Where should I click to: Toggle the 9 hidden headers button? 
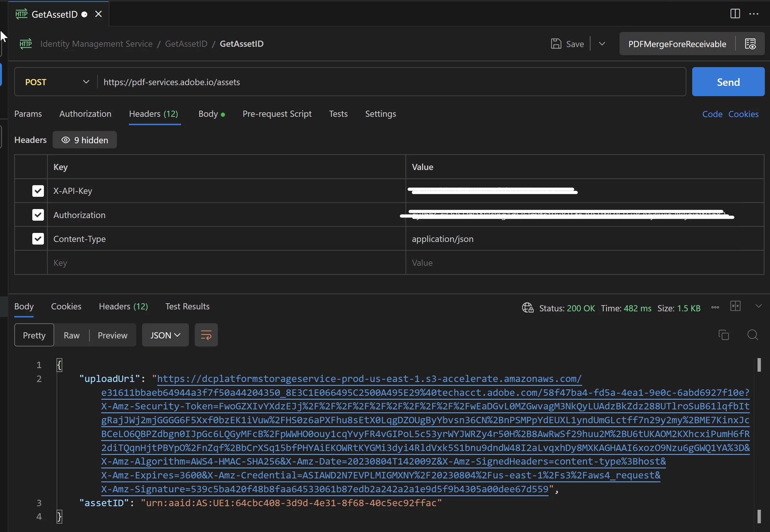[85, 140]
